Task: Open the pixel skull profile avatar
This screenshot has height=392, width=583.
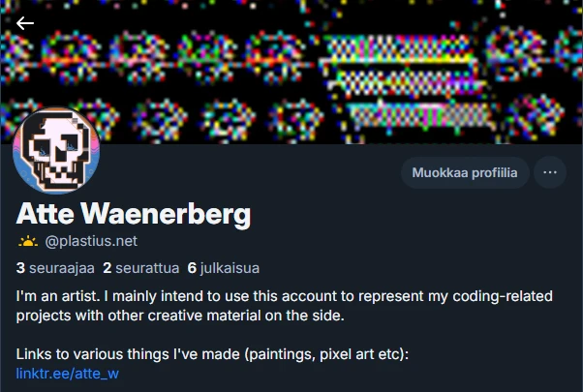Action: click(56, 150)
